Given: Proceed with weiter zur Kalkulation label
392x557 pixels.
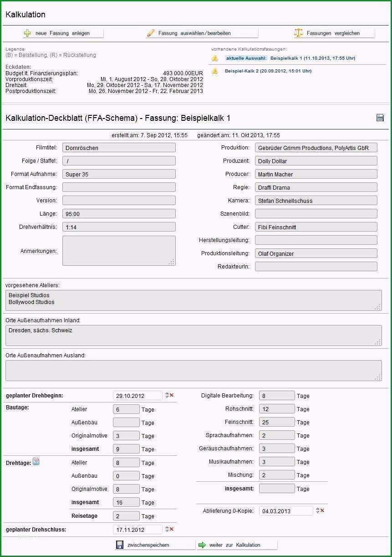Looking at the screenshot, I should click(235, 545).
